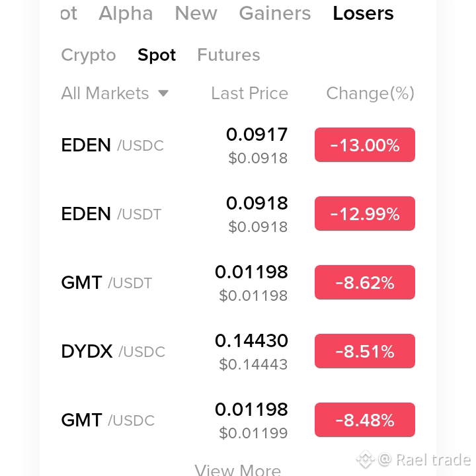Open the New tab
Viewport: 476px width, 476px height.
196,13
